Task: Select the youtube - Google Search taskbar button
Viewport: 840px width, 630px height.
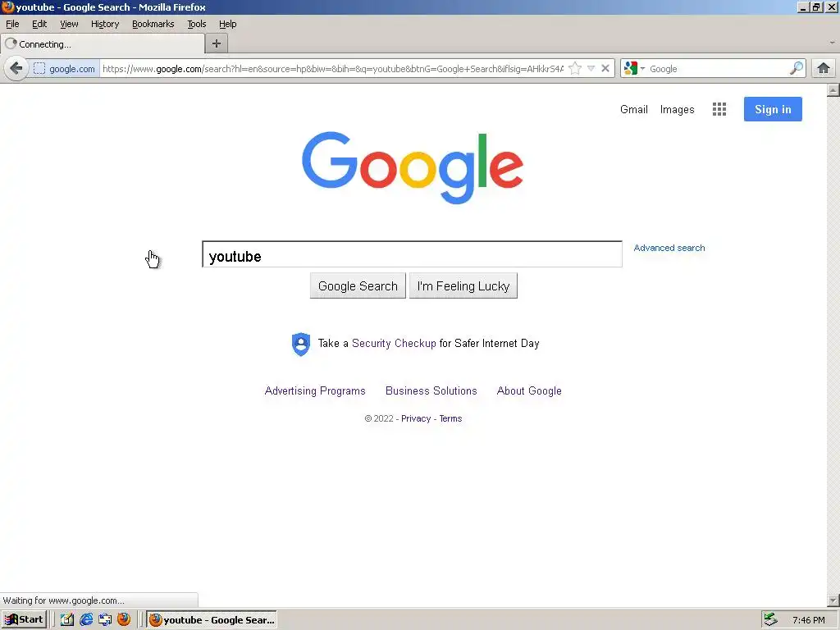Action: [x=212, y=620]
